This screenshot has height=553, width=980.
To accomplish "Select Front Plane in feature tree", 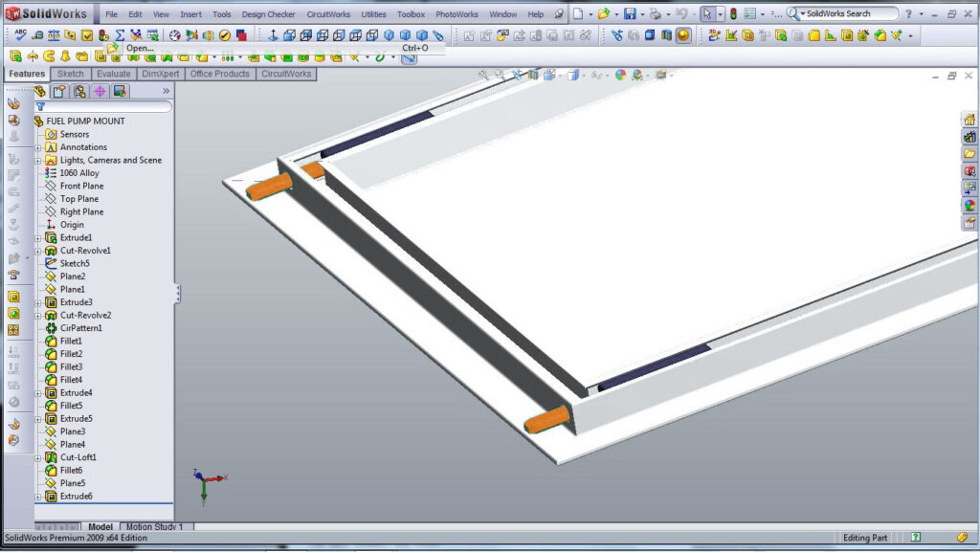I will coord(82,187).
